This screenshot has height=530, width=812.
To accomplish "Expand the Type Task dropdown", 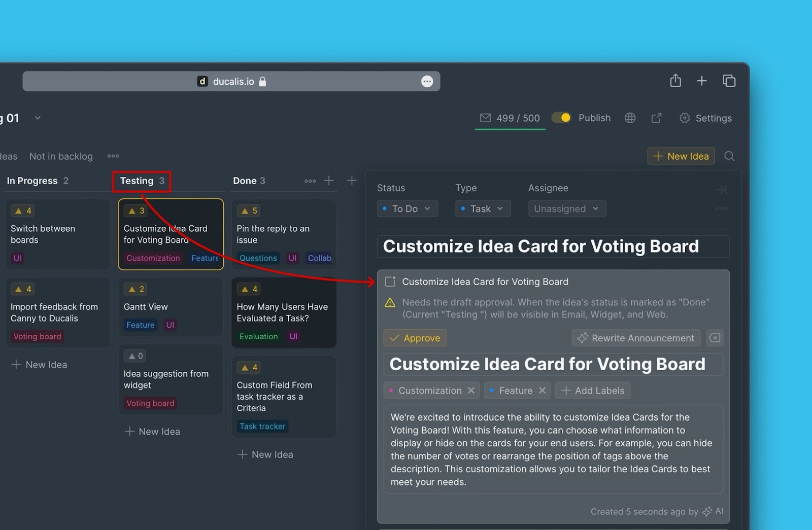I will (x=483, y=209).
